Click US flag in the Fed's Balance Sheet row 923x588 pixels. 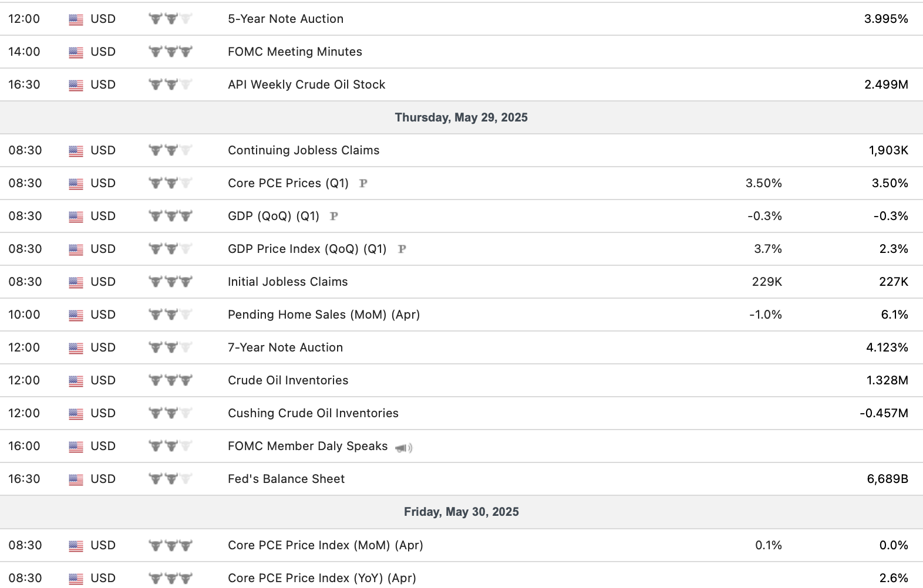click(x=76, y=479)
